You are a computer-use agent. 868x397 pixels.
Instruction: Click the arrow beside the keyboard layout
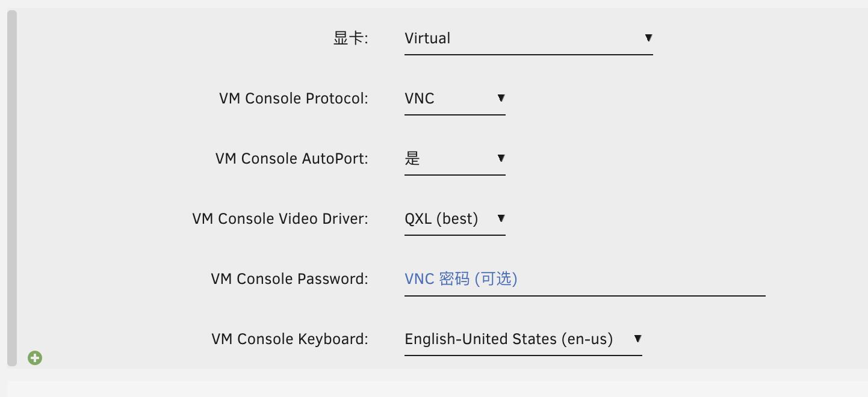(x=637, y=339)
